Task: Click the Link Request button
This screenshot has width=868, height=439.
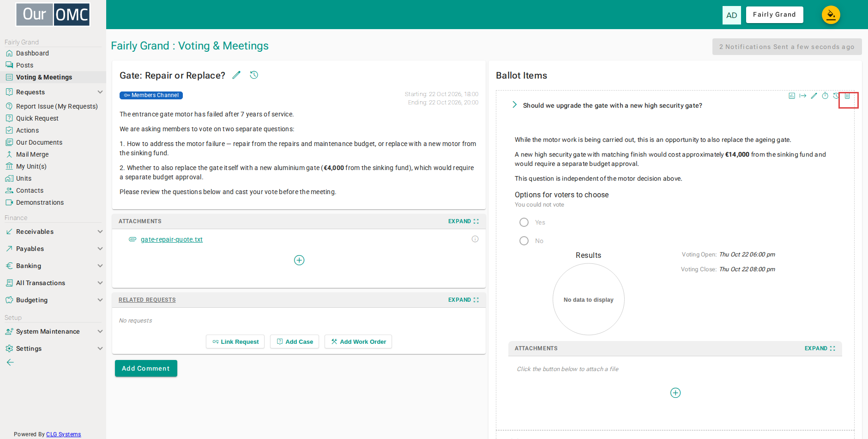Action: pyautogui.click(x=235, y=341)
